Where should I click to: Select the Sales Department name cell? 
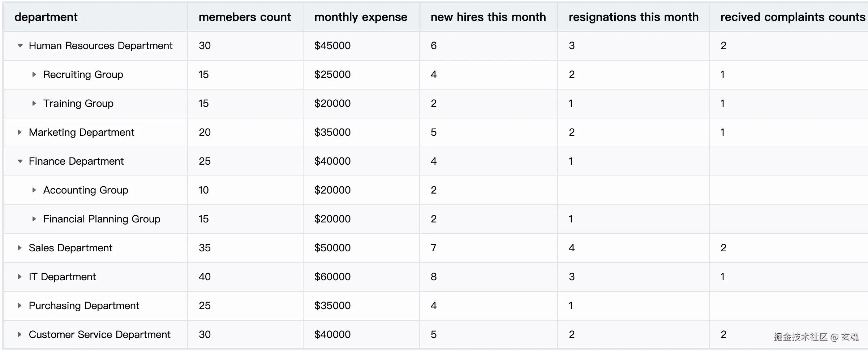[x=70, y=248]
